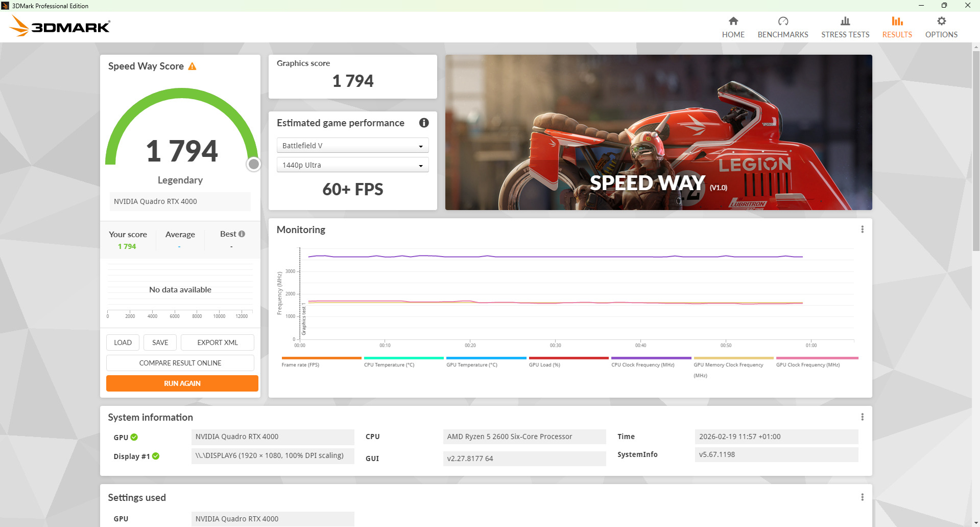The height and width of the screenshot is (527, 980).
Task: Click the Benchmarks gauge icon
Action: [x=783, y=21]
